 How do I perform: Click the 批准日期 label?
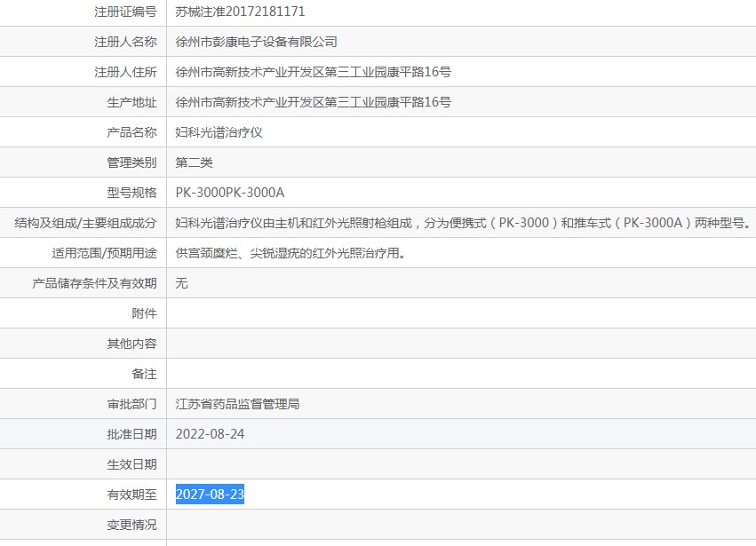(x=131, y=434)
